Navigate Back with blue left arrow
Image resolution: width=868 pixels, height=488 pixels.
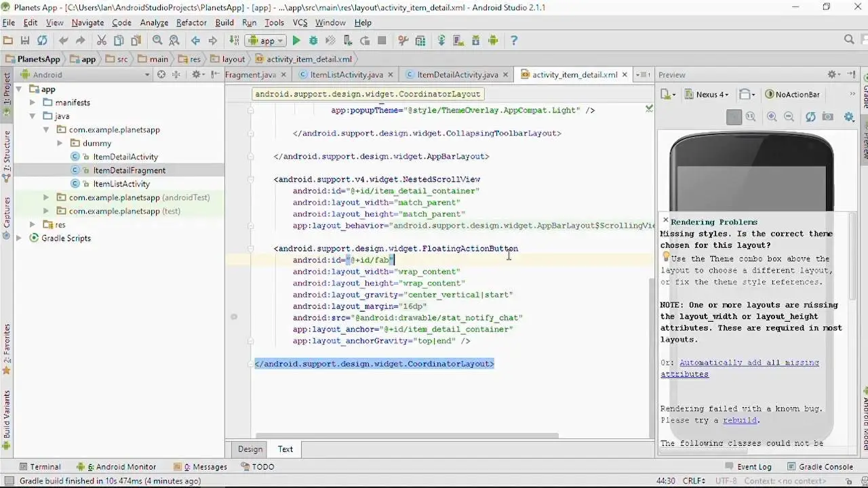[195, 41]
